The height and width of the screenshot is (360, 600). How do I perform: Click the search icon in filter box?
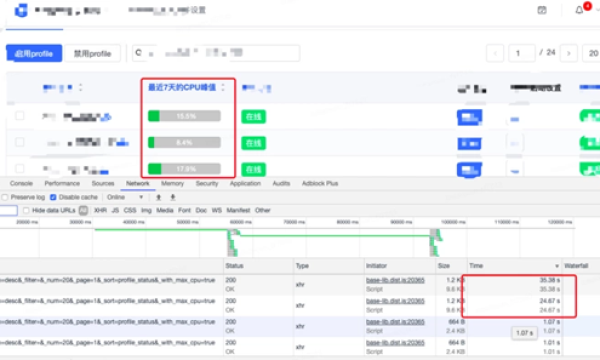click(139, 53)
